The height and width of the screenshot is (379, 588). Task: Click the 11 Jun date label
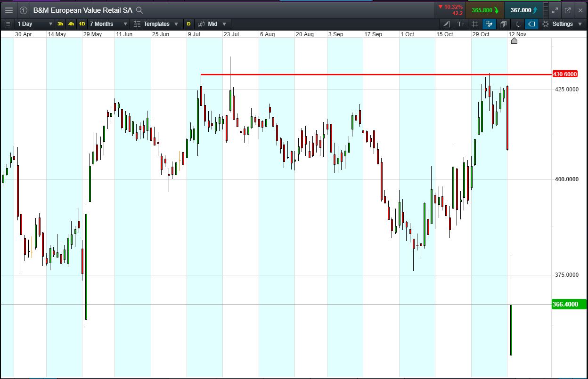[124, 34]
